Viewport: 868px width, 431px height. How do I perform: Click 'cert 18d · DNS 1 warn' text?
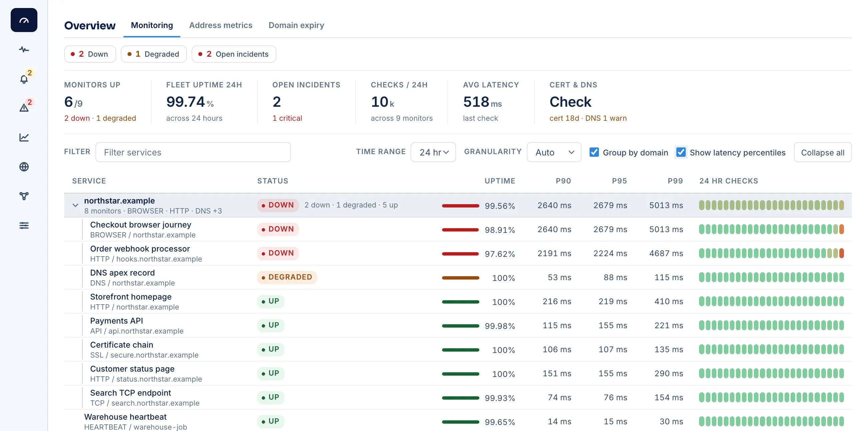coord(588,118)
